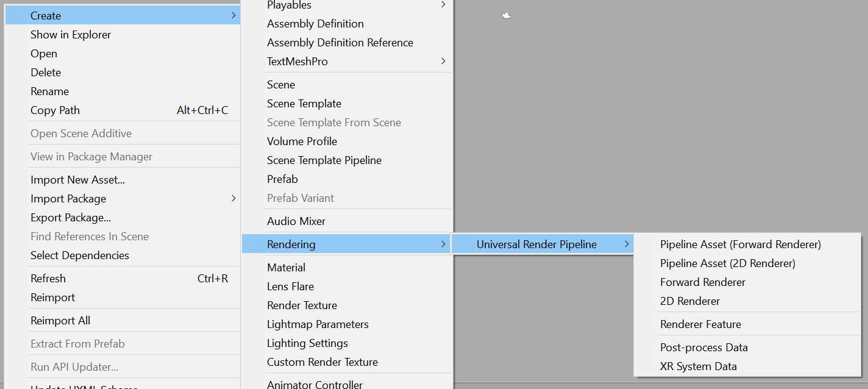This screenshot has height=389, width=868.
Task: Create a Volume Profile asset
Action: (x=302, y=141)
